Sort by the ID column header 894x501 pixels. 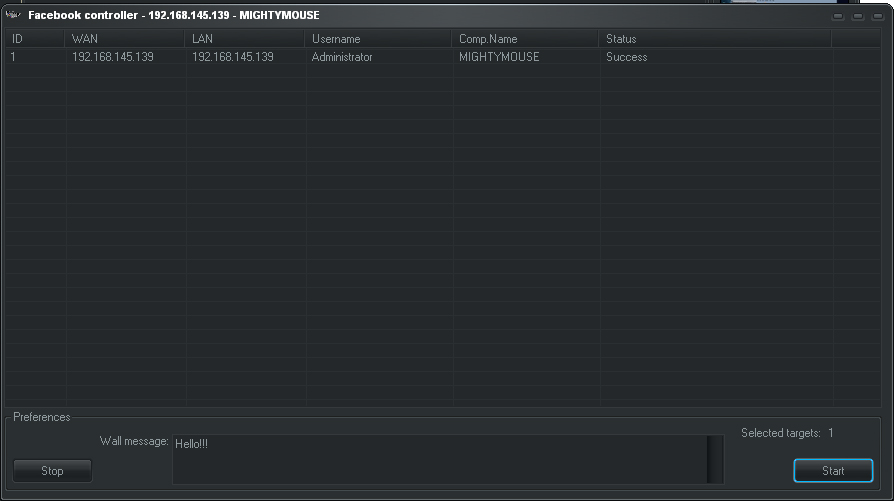click(35, 39)
